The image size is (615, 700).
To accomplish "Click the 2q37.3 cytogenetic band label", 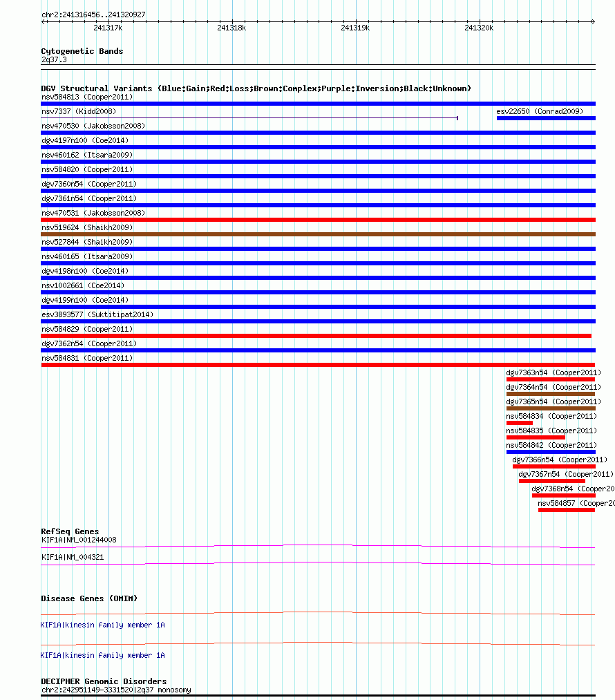I will (x=54, y=60).
